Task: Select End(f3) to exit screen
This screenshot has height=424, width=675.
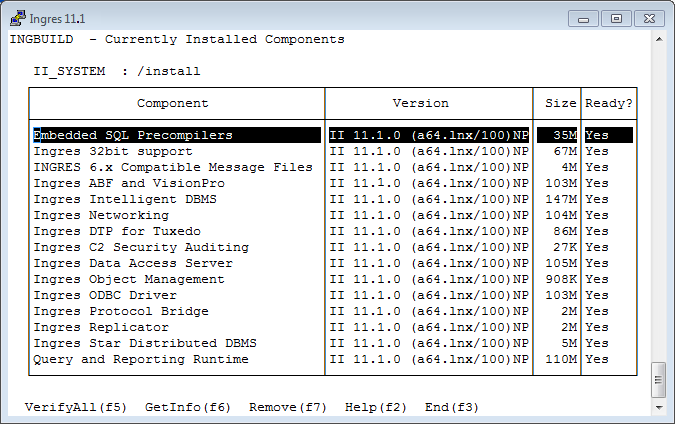Action: click(x=452, y=407)
